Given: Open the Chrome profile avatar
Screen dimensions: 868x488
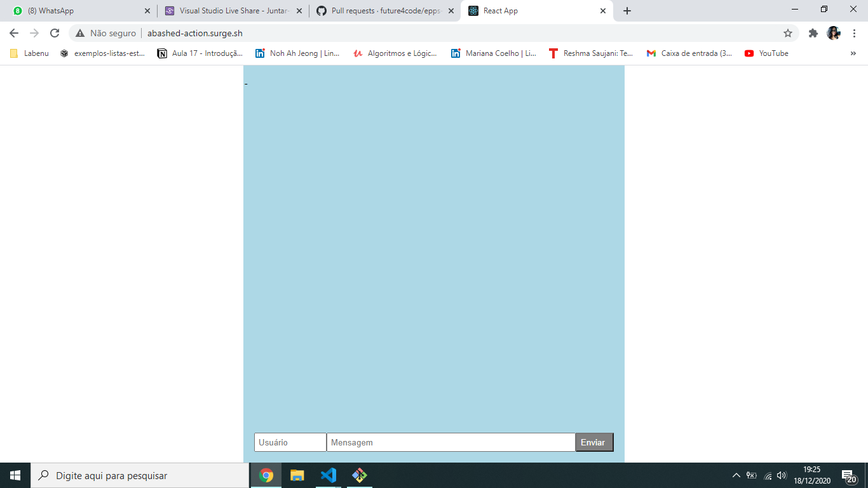Looking at the screenshot, I should (x=834, y=33).
